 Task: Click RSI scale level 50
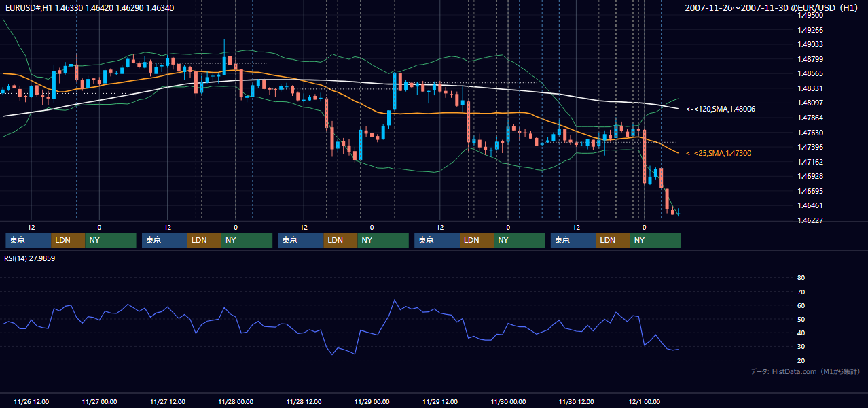801,319
